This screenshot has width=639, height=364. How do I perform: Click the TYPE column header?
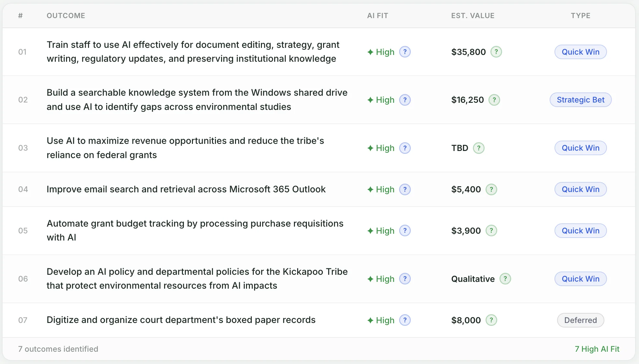(580, 16)
